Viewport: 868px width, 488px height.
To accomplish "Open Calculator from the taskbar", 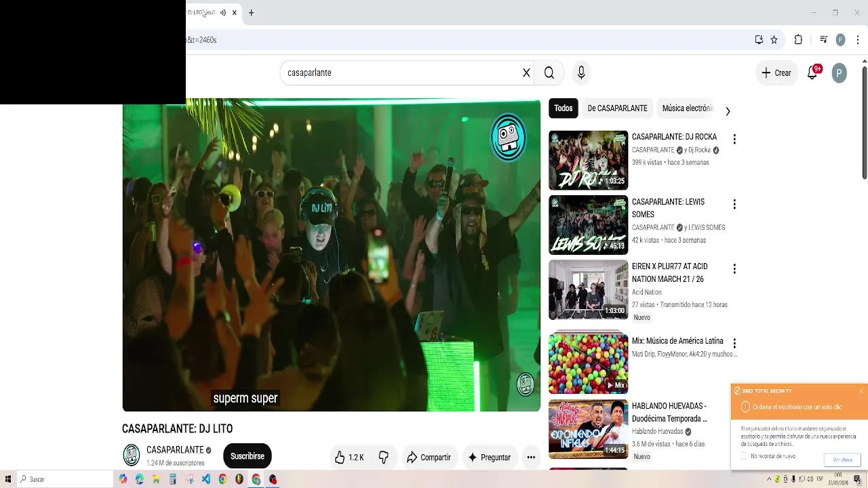I will 173,479.
